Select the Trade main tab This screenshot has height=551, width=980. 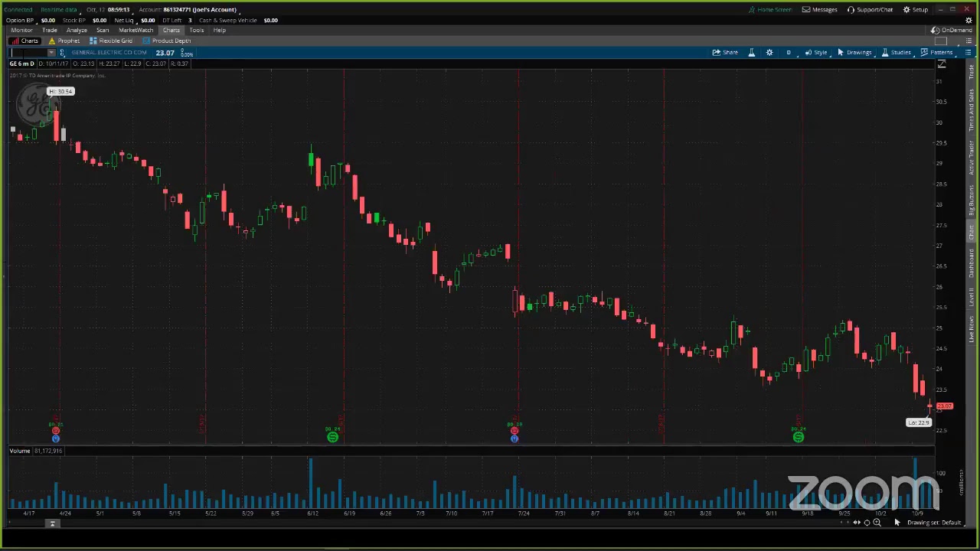pos(49,30)
